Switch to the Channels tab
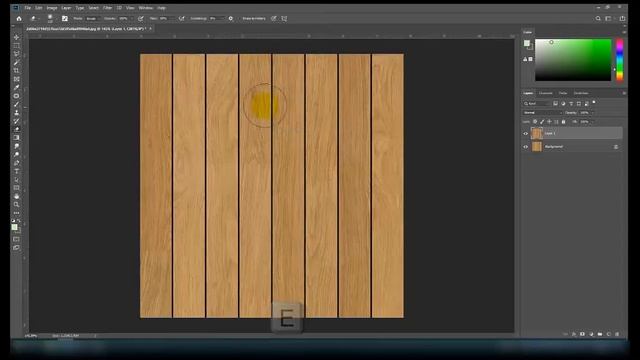 click(x=546, y=93)
